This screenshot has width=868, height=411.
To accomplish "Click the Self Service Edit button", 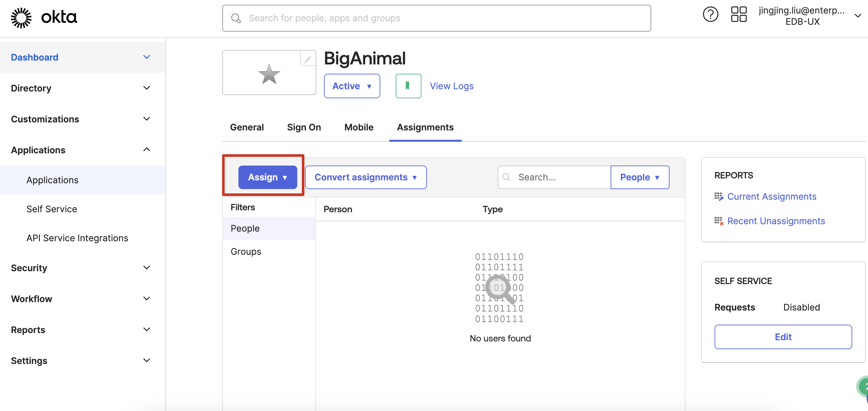I will (x=783, y=337).
